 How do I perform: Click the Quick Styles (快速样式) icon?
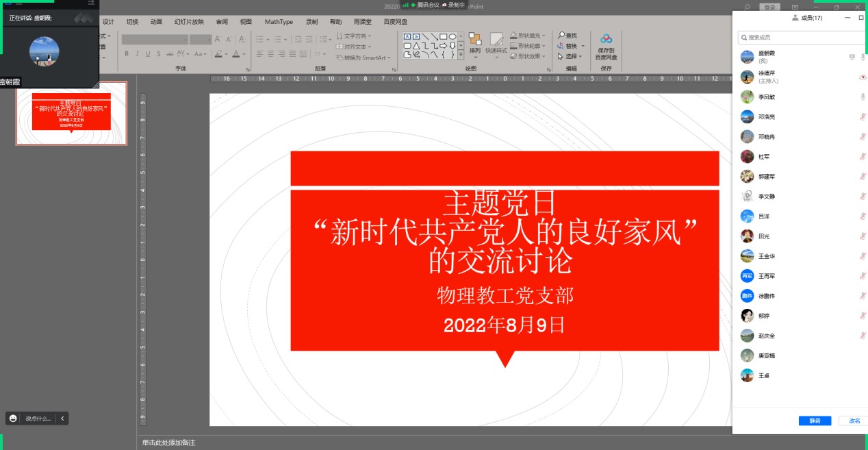(x=496, y=40)
